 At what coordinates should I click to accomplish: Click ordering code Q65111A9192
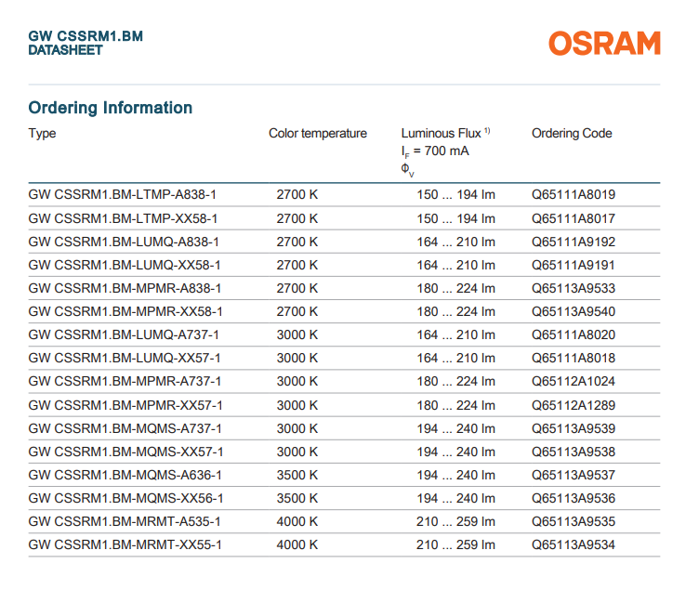click(x=574, y=242)
